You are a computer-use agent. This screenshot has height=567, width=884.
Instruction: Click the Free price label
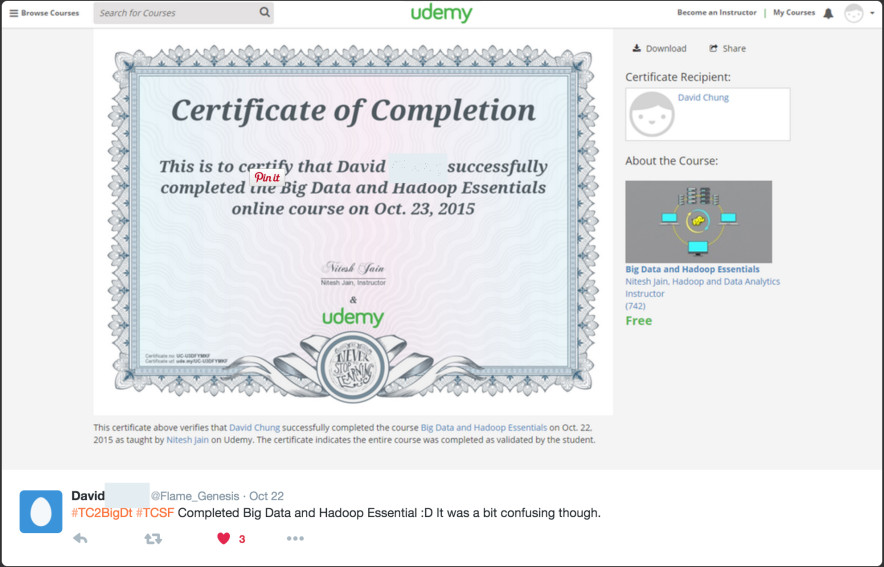coord(639,321)
